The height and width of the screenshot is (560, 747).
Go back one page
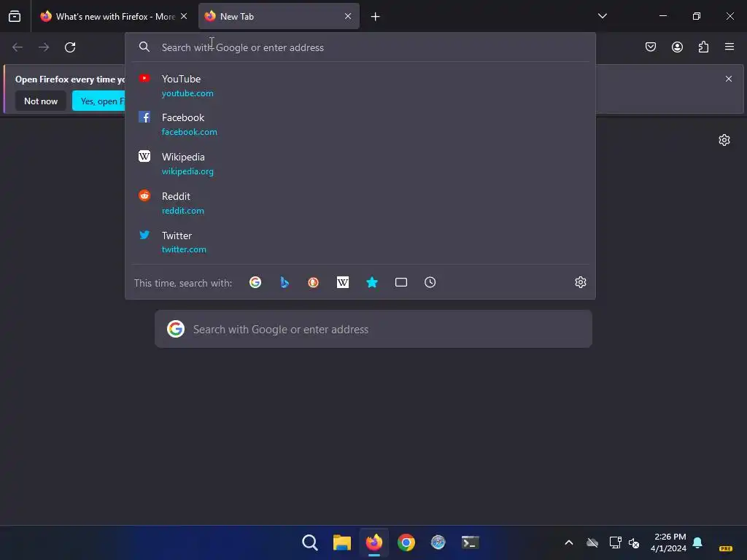click(x=18, y=47)
